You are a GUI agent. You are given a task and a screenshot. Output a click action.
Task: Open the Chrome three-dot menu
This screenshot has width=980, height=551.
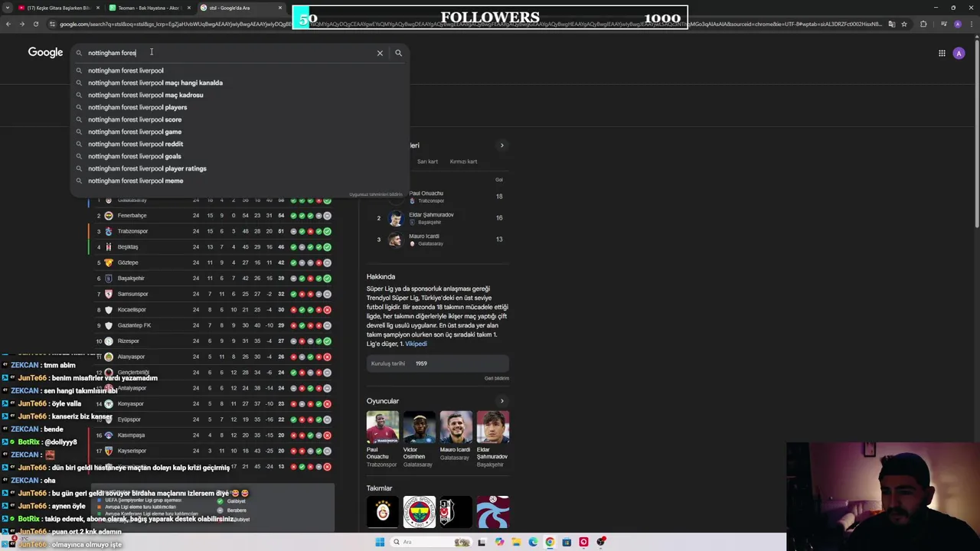(x=972, y=24)
